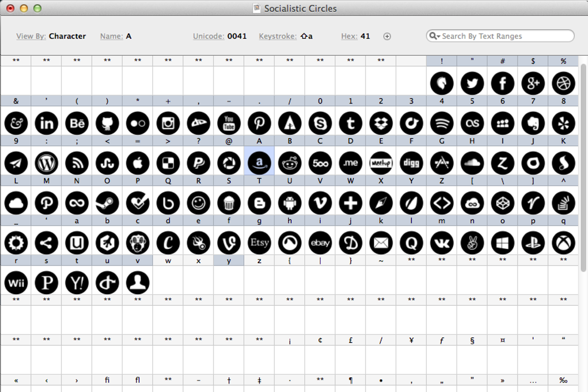Viewport: 588px width, 392px height.
Task: Click the Google Plus glyph
Action: coord(533,83)
